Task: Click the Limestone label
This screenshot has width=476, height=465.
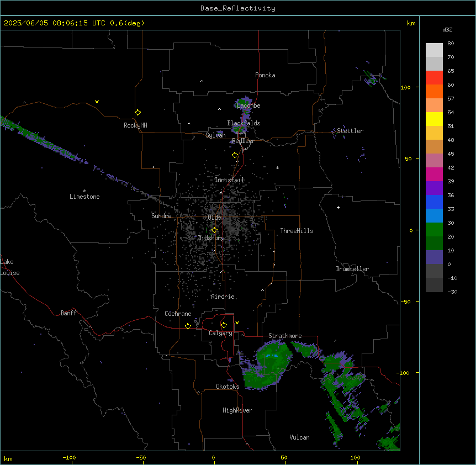Action: pos(84,197)
